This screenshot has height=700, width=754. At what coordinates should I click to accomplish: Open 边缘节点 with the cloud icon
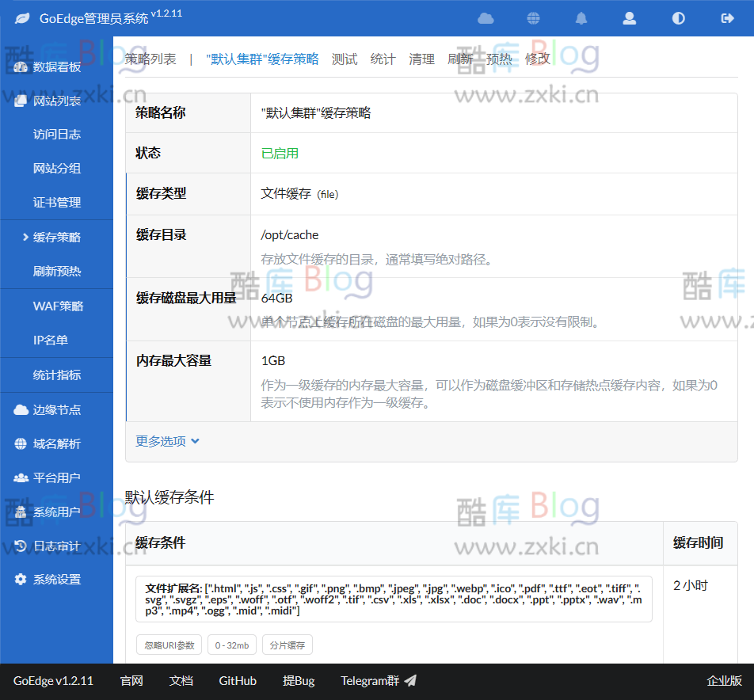pyautogui.click(x=20, y=409)
